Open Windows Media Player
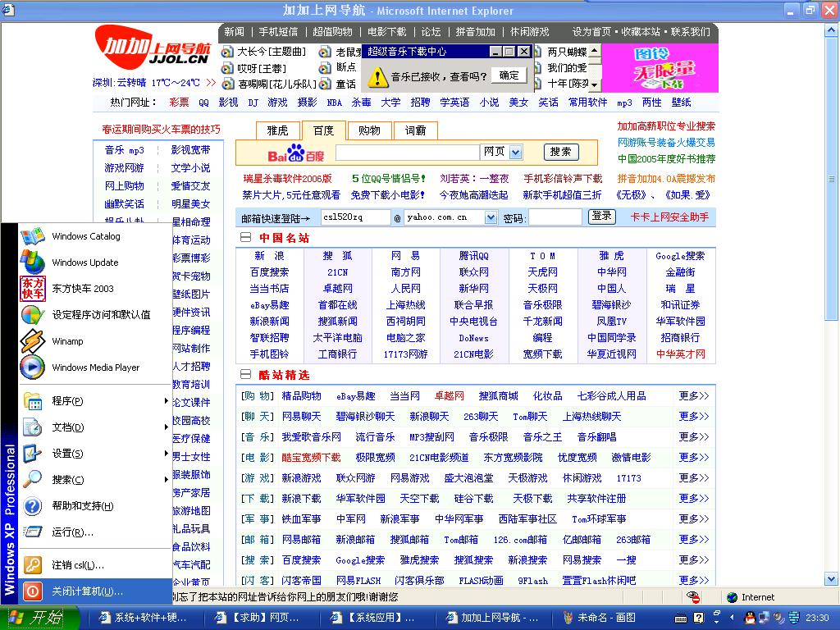 pos(95,367)
